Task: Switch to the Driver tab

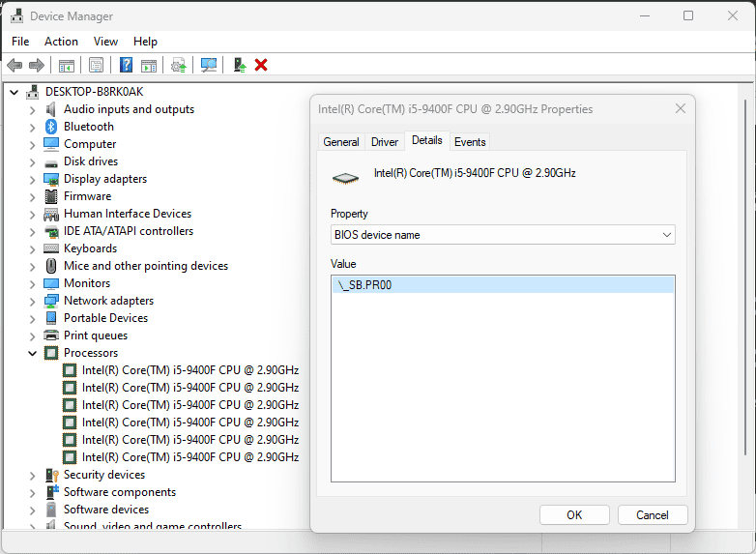Action: point(385,141)
